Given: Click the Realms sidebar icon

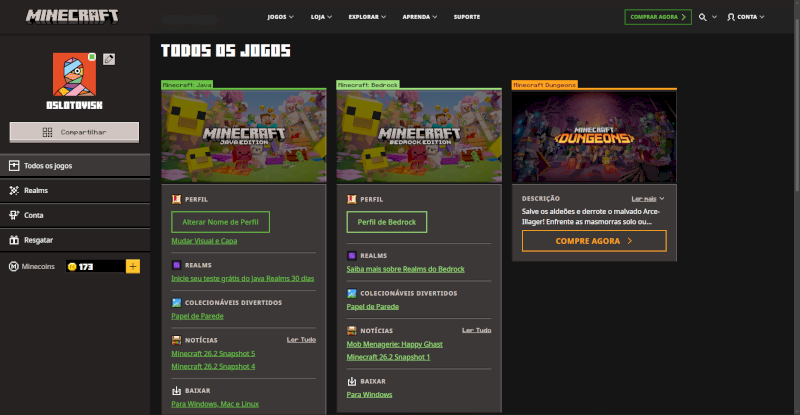Looking at the screenshot, I should (14, 190).
